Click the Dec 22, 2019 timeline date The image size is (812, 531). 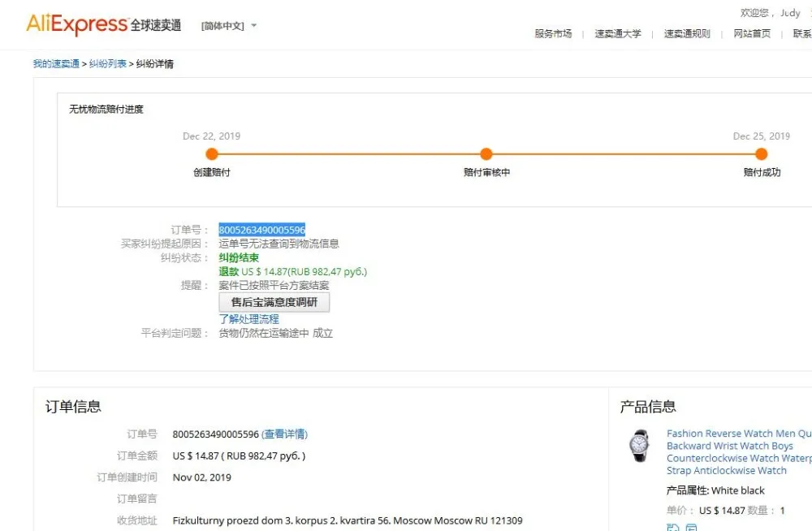(211, 136)
